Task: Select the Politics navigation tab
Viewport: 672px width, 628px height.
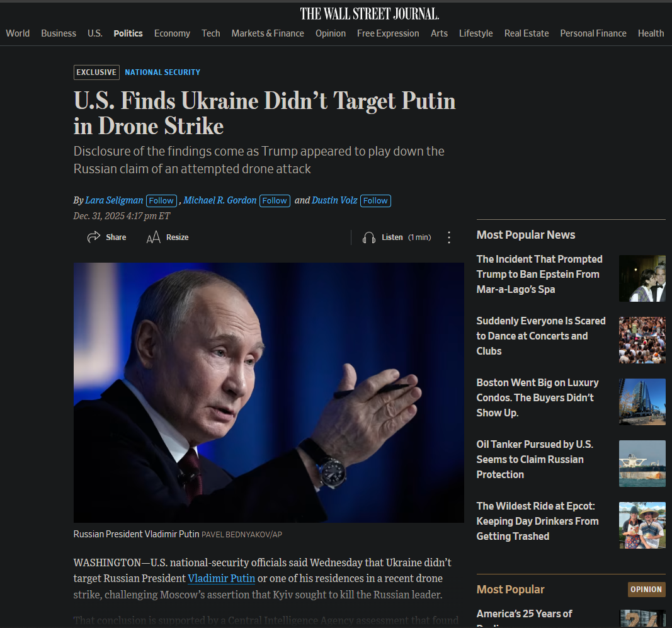Action: click(x=128, y=33)
